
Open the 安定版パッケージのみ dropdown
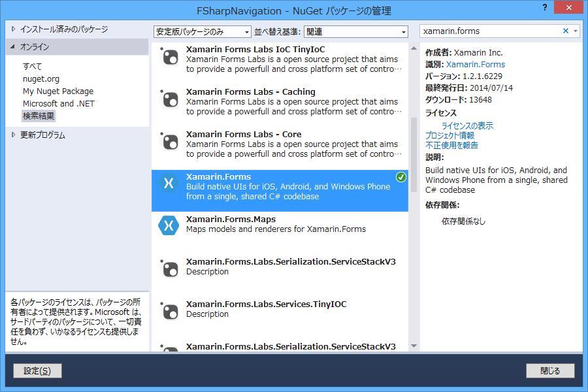coord(202,31)
